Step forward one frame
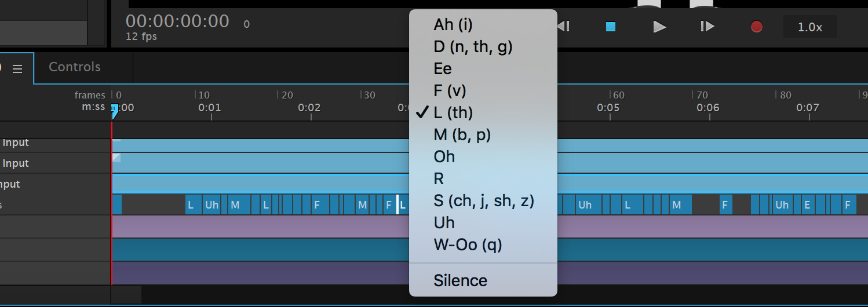868x307 pixels. [x=707, y=27]
